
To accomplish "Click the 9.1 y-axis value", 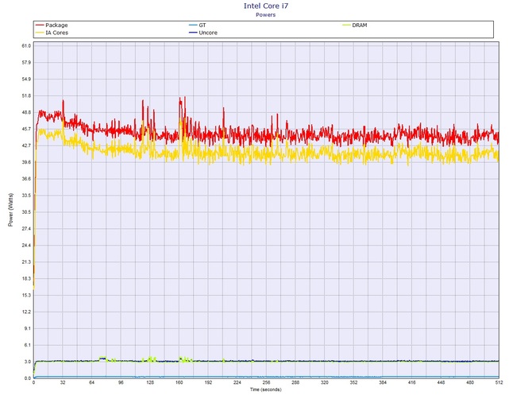I will coord(28,328).
